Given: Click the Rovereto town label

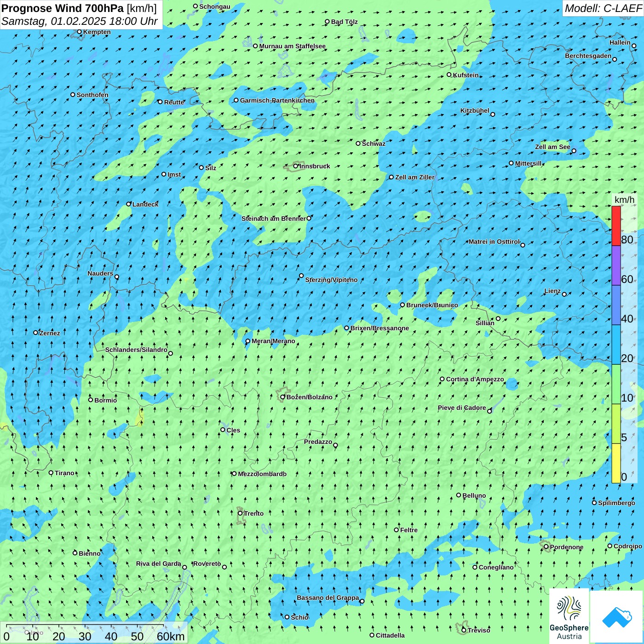Looking at the screenshot, I should pyautogui.click(x=207, y=563).
